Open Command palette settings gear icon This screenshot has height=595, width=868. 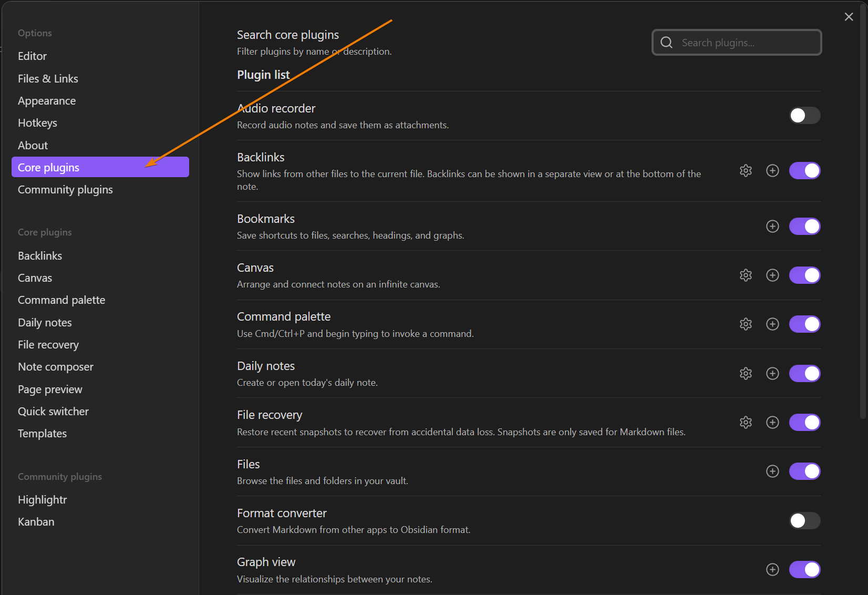[746, 324]
